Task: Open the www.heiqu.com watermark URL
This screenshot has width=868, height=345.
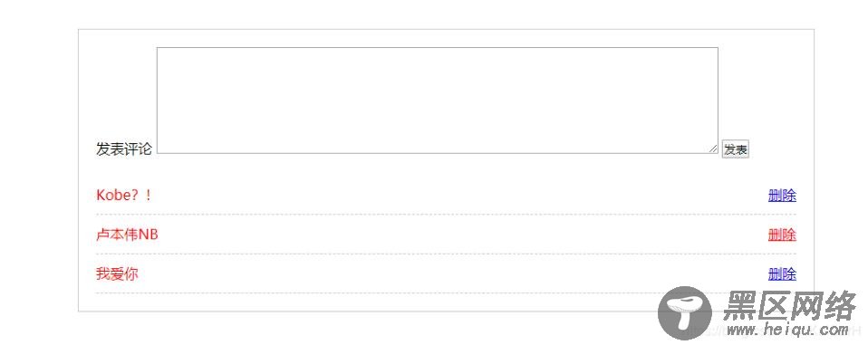Action: click(x=786, y=331)
